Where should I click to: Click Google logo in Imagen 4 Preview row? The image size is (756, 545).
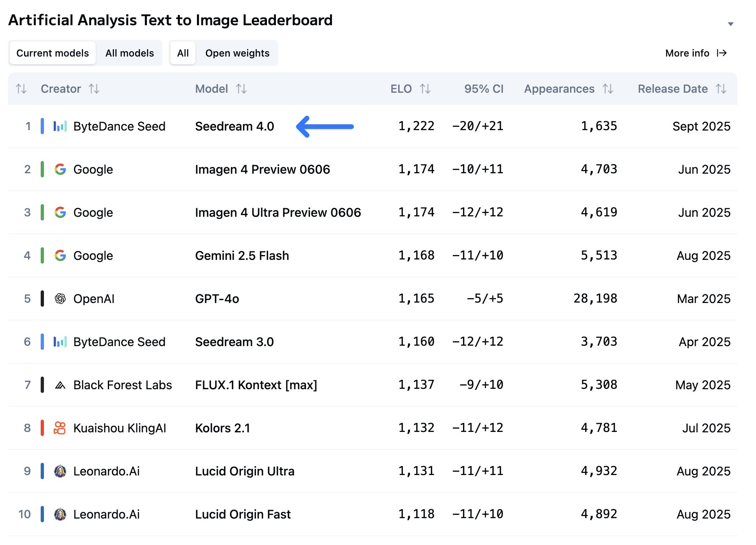(60, 170)
